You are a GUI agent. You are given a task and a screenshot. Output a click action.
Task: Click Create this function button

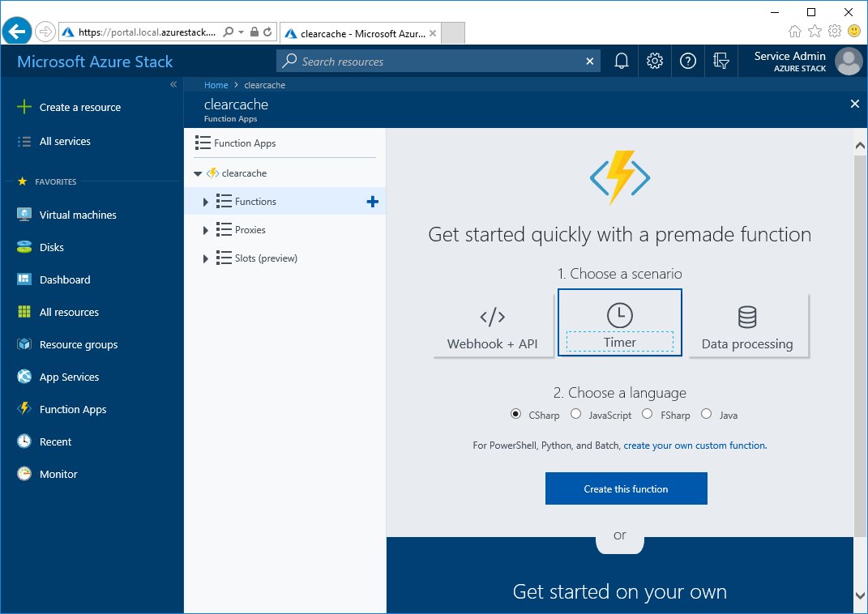click(x=626, y=488)
